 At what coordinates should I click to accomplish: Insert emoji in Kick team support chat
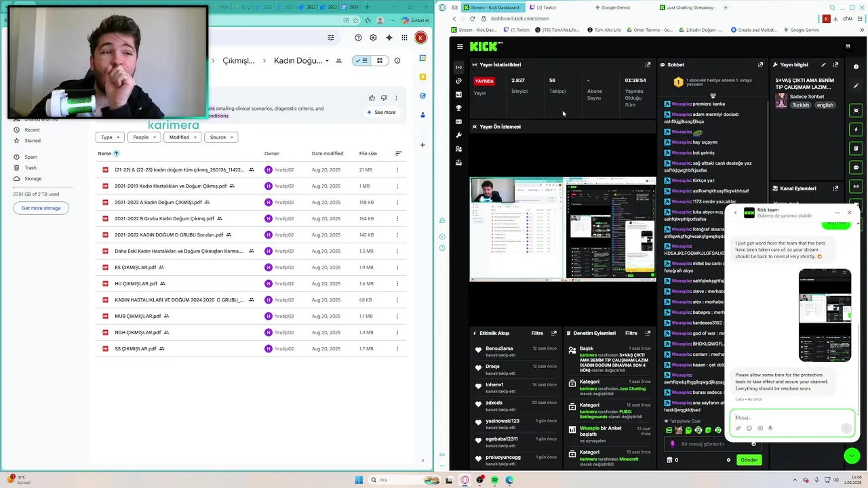pos(749,428)
